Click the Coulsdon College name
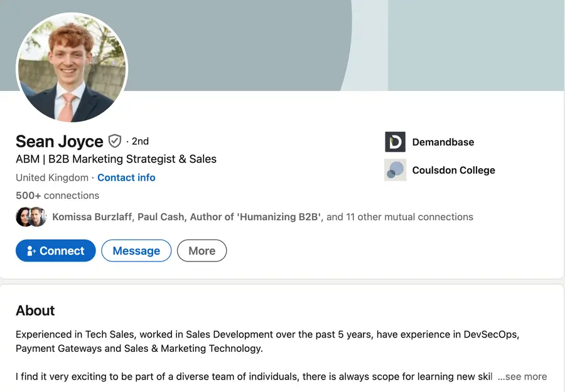This screenshot has width=565, height=392. [453, 170]
